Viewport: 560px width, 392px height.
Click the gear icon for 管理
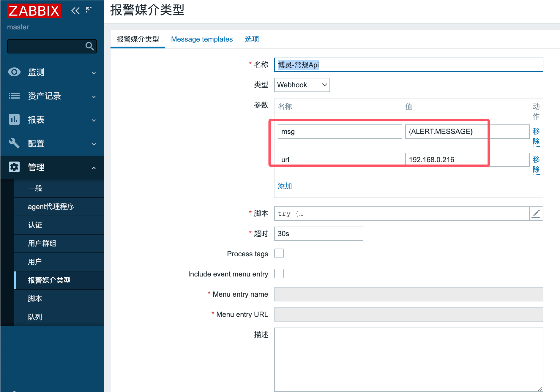(14, 167)
